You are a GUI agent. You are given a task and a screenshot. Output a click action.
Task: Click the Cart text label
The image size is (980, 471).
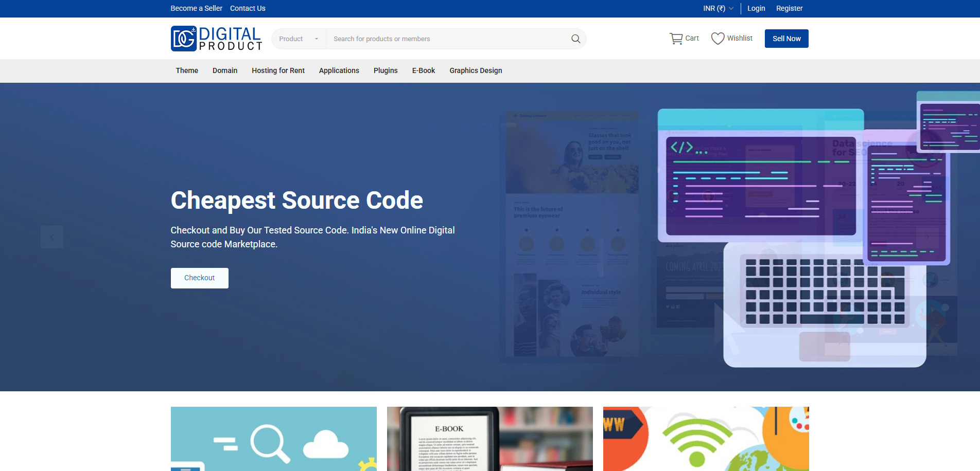coord(692,38)
